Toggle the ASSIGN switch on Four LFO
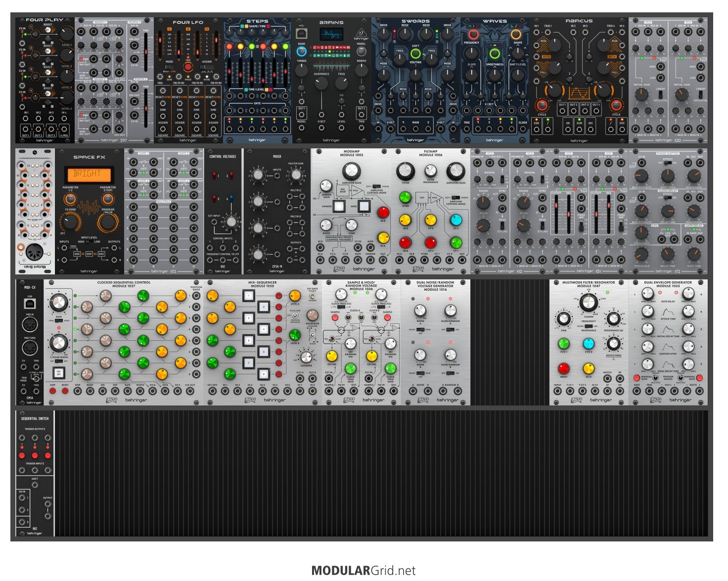The height and width of the screenshot is (581, 728). (x=207, y=68)
